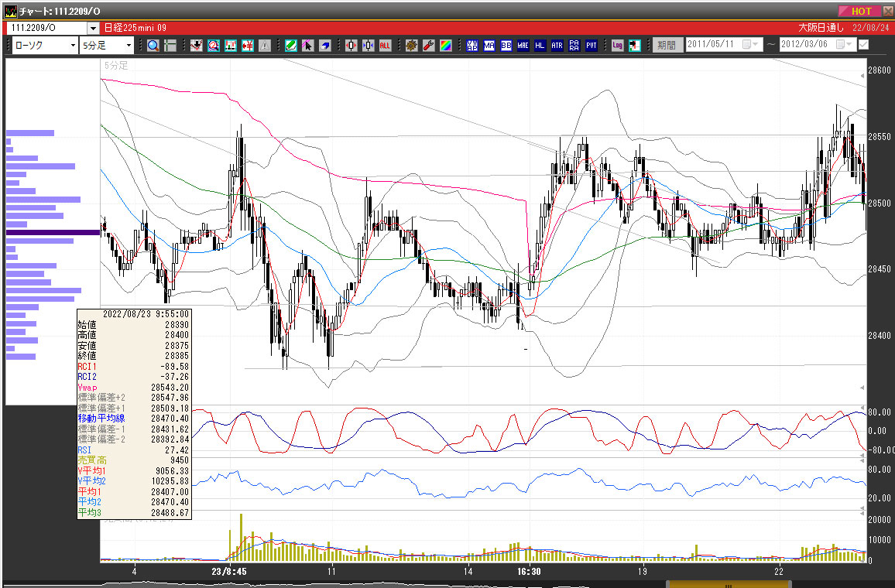Screen dimensions: 895x588
Task: Click the grayed-out warning triangle icon
Action: point(264,46)
